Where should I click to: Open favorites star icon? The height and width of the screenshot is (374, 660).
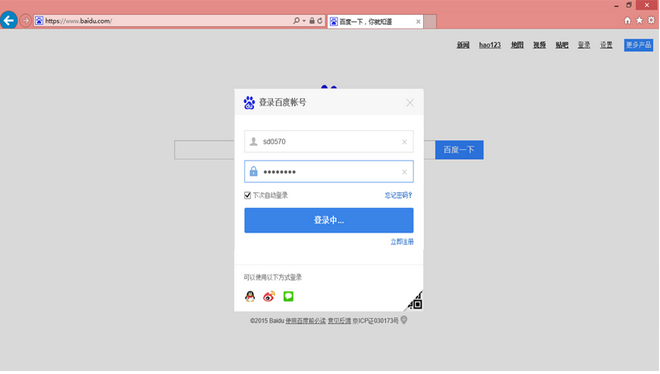coord(639,20)
